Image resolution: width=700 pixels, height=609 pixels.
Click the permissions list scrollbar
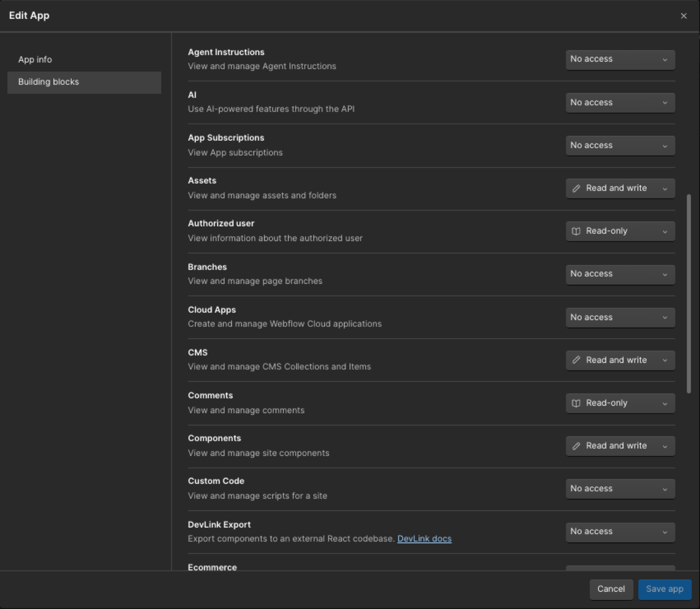coord(689,294)
